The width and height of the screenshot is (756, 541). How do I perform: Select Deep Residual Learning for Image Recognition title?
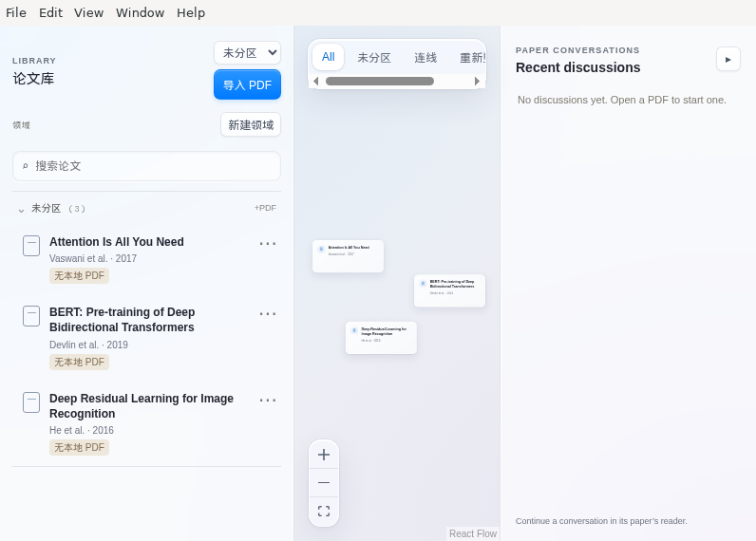[142, 405]
